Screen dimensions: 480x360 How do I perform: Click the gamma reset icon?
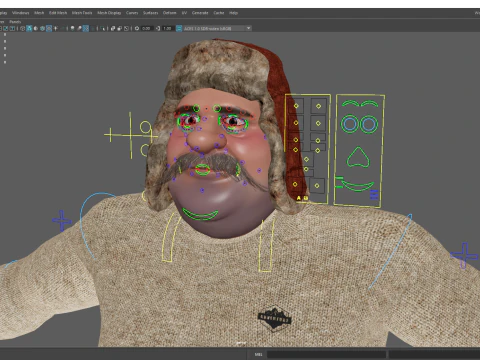coord(158,29)
